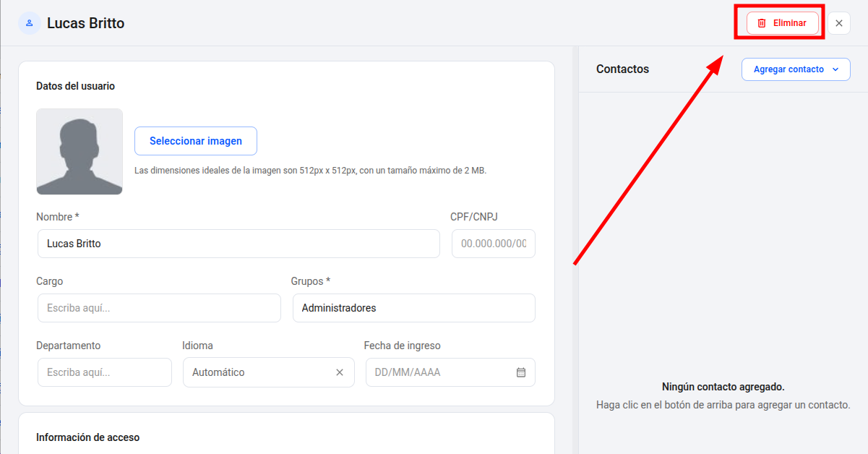This screenshot has width=868, height=454.
Task: Open the Idioma dropdown showing Automático
Action: click(x=269, y=372)
